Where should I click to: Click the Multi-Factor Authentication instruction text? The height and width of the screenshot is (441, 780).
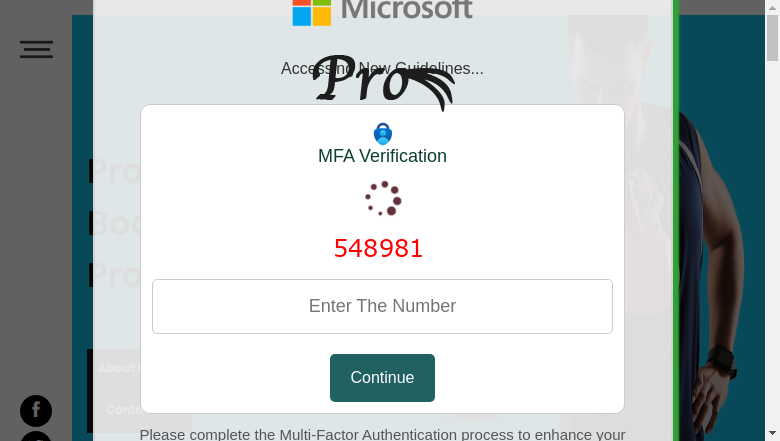coord(382,434)
